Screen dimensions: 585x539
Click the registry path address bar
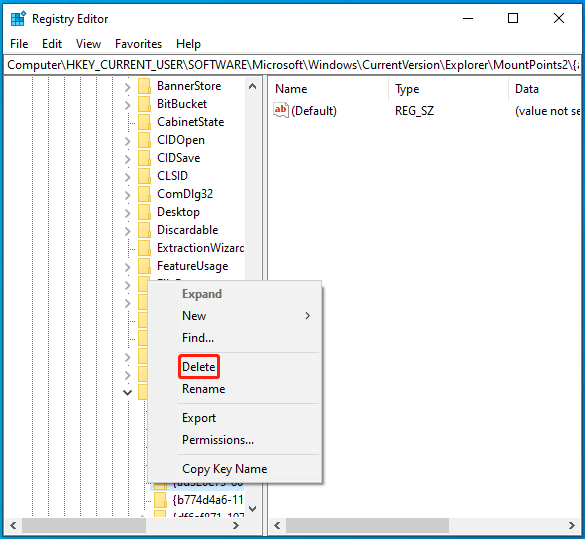tap(292, 65)
